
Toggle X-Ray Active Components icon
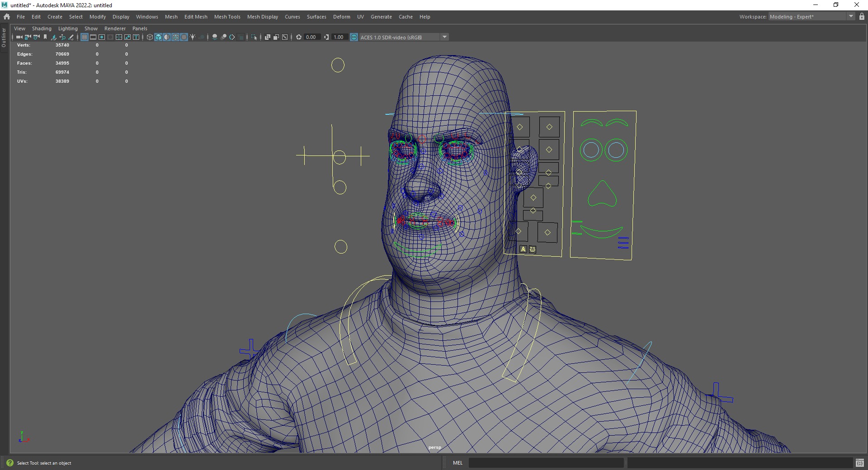[276, 37]
